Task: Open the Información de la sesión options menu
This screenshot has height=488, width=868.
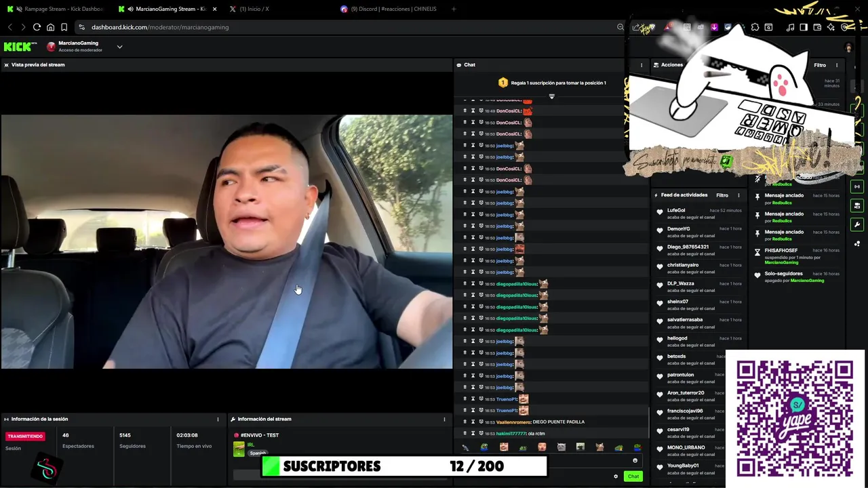Action: coord(218,420)
